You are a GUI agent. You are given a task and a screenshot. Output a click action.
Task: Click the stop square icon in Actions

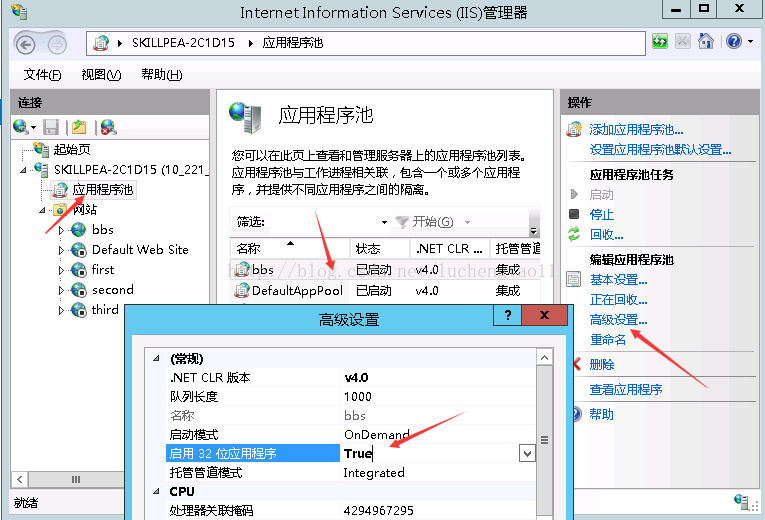[x=574, y=214]
